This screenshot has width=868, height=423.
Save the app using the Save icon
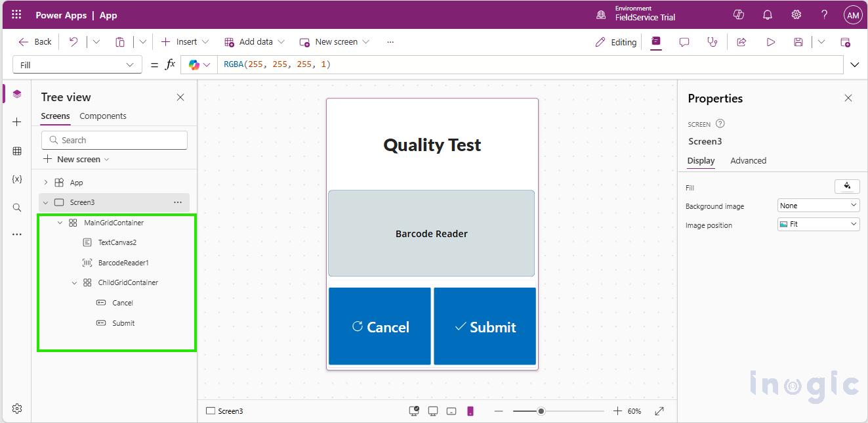coord(798,41)
